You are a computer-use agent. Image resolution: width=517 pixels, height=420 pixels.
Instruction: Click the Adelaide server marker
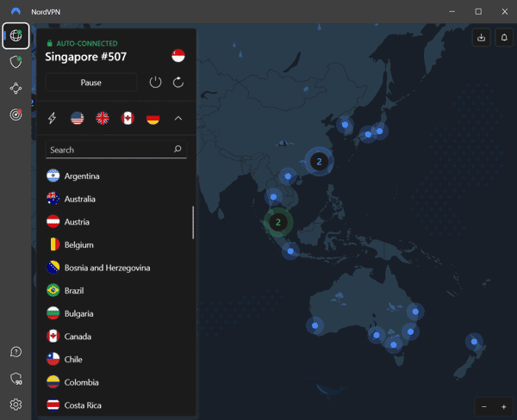[x=377, y=335]
